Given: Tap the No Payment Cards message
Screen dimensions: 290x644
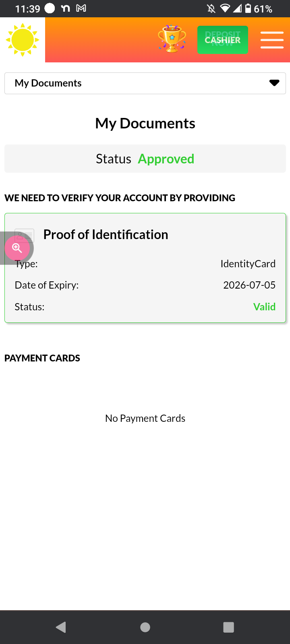Looking at the screenshot, I should tap(145, 419).
